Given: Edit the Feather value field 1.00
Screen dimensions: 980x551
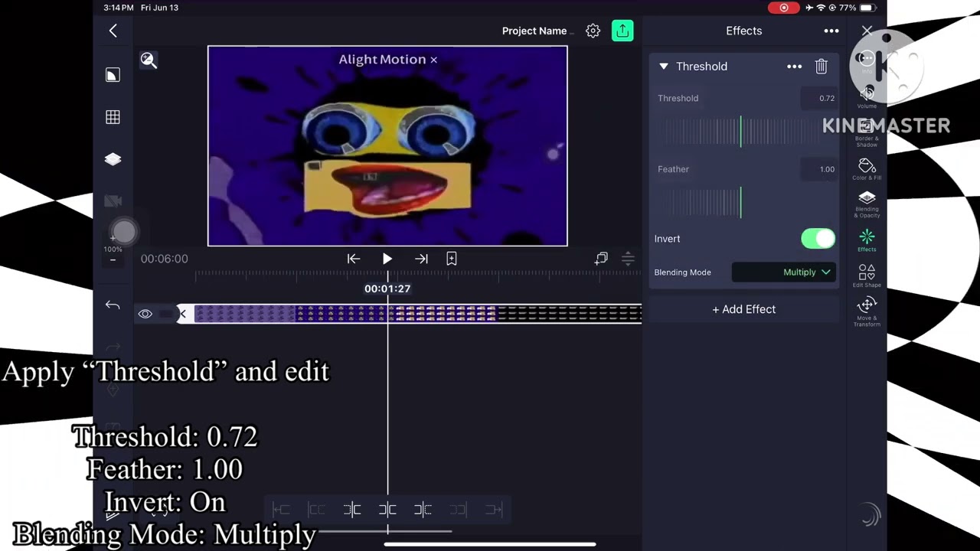Looking at the screenshot, I should [818, 169].
